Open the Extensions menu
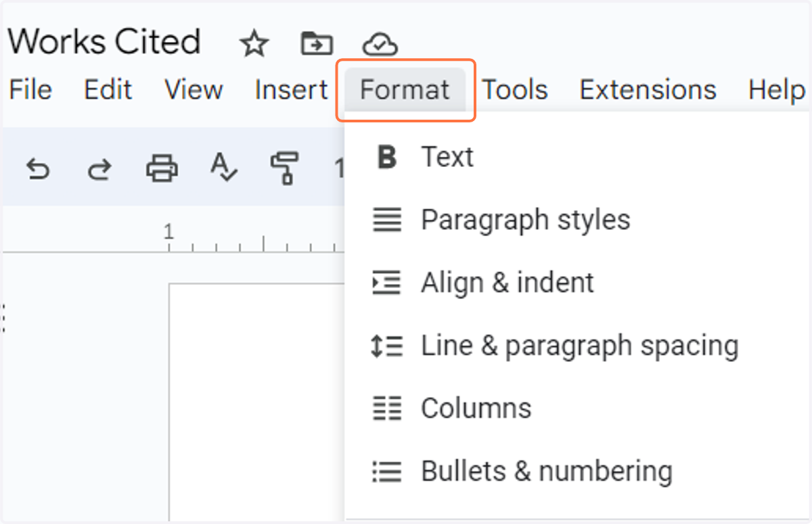Image resolution: width=812 pixels, height=524 pixels. pyautogui.click(x=648, y=90)
